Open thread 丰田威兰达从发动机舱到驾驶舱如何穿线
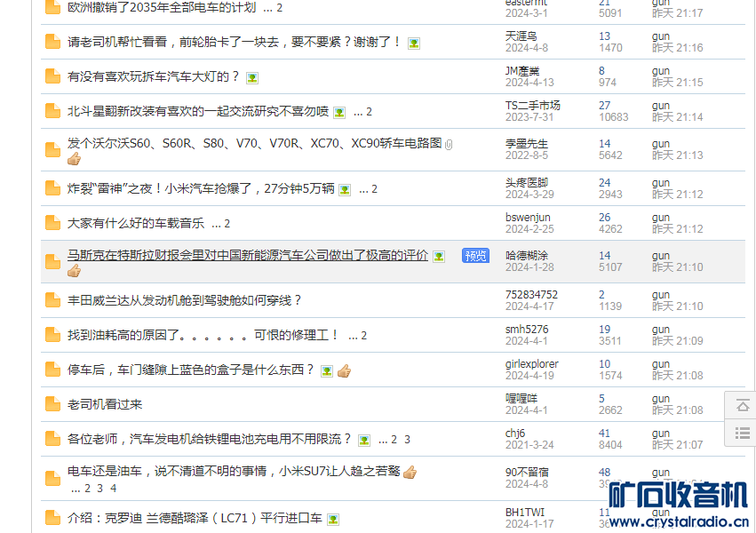The width and height of the screenshot is (756, 533). [184, 300]
